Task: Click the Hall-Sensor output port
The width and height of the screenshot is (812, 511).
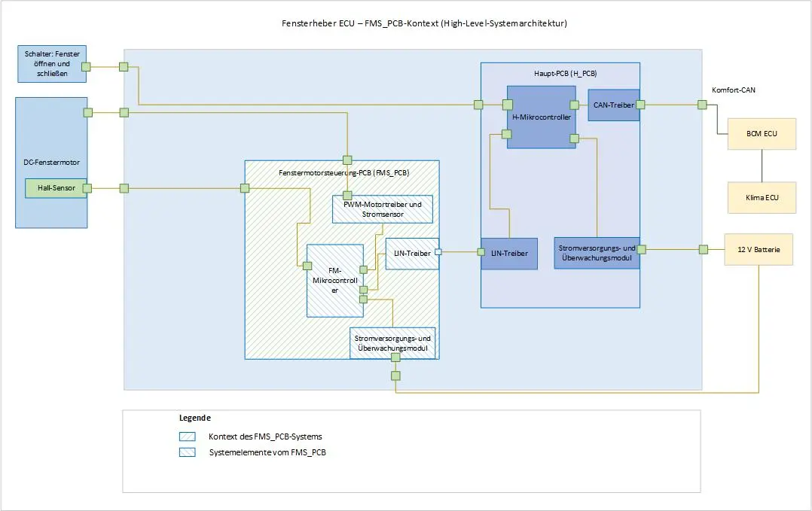Action: click(x=87, y=188)
